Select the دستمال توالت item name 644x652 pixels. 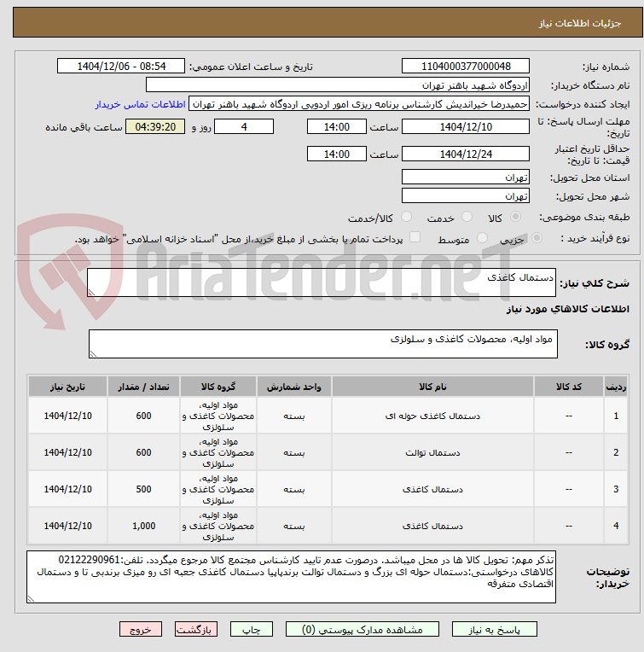[x=432, y=452]
